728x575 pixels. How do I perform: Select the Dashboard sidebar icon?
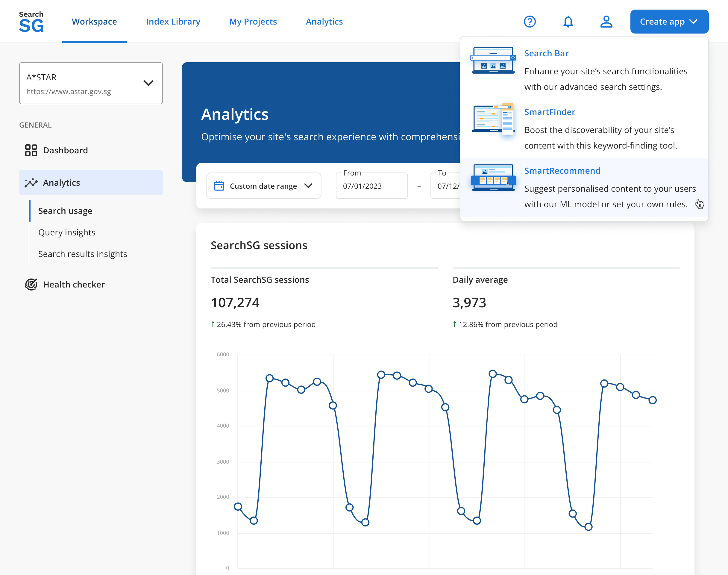[31, 150]
